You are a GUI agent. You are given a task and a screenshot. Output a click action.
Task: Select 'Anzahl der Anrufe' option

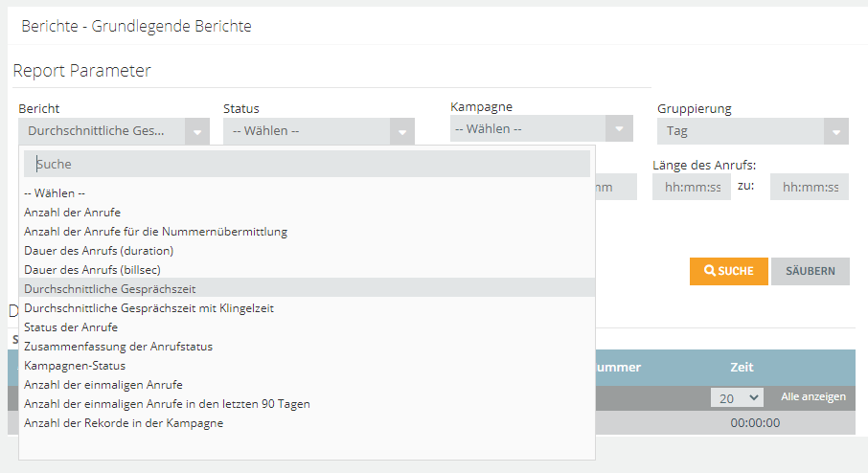307,213
